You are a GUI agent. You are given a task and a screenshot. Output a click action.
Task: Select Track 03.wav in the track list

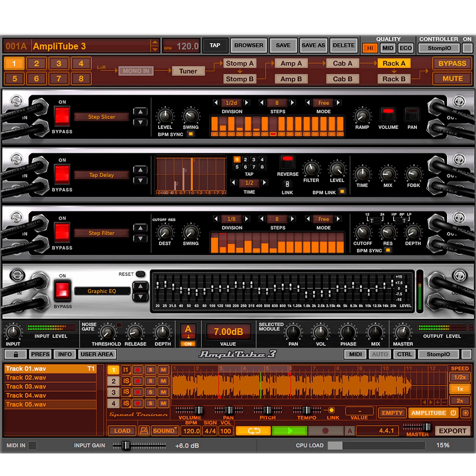[x=25, y=386]
